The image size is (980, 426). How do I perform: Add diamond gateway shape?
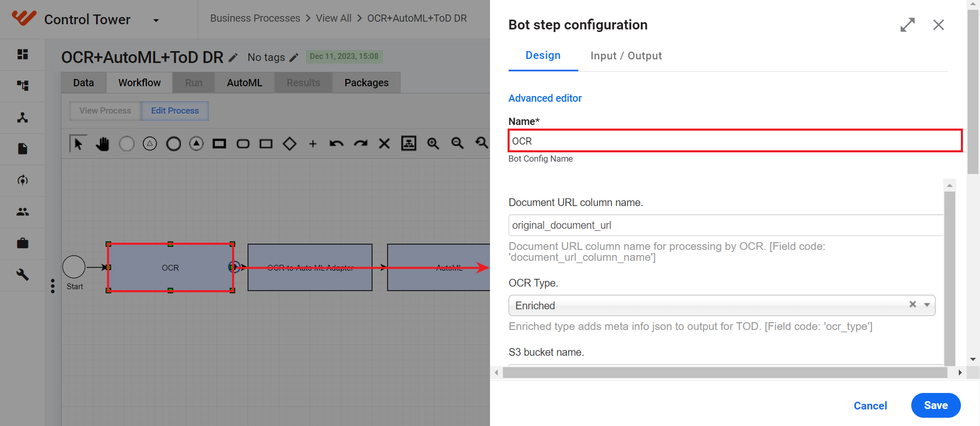pyautogui.click(x=289, y=144)
